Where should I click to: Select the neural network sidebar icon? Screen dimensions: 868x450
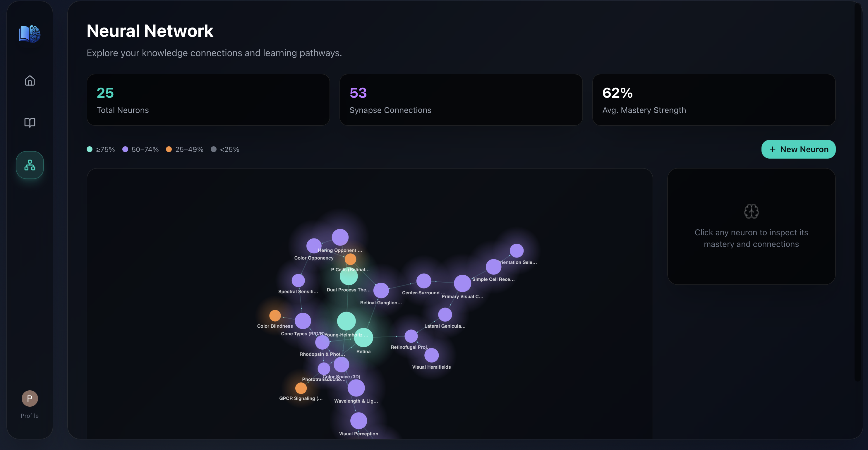point(30,165)
